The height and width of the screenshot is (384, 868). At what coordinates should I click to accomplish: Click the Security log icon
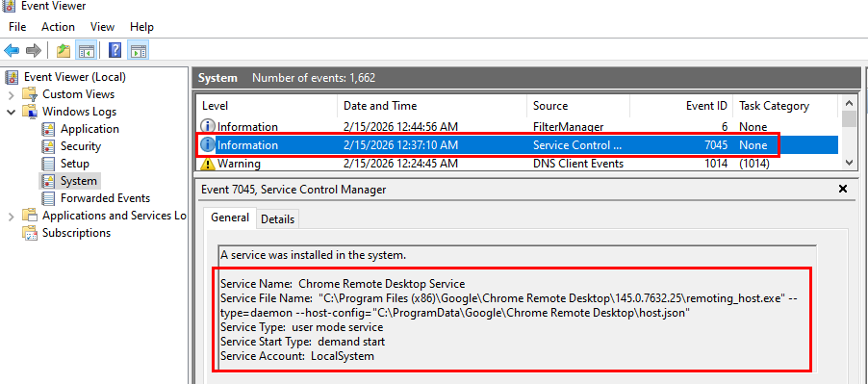pyautogui.click(x=49, y=146)
